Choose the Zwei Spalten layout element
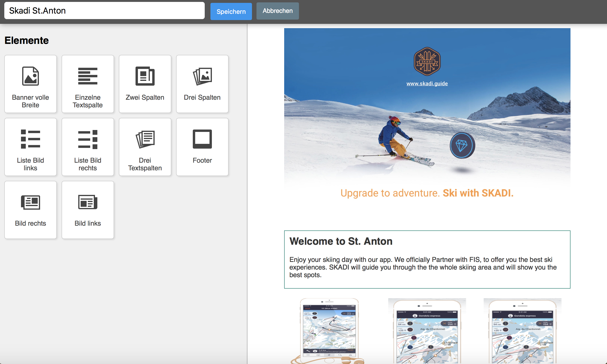The height and width of the screenshot is (364, 607). point(145,84)
